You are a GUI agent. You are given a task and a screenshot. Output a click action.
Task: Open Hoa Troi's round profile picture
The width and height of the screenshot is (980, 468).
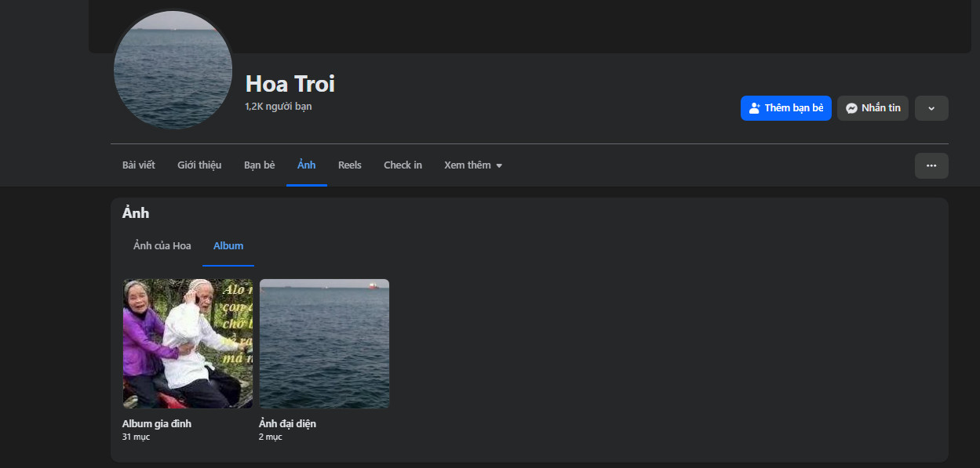[x=173, y=69]
